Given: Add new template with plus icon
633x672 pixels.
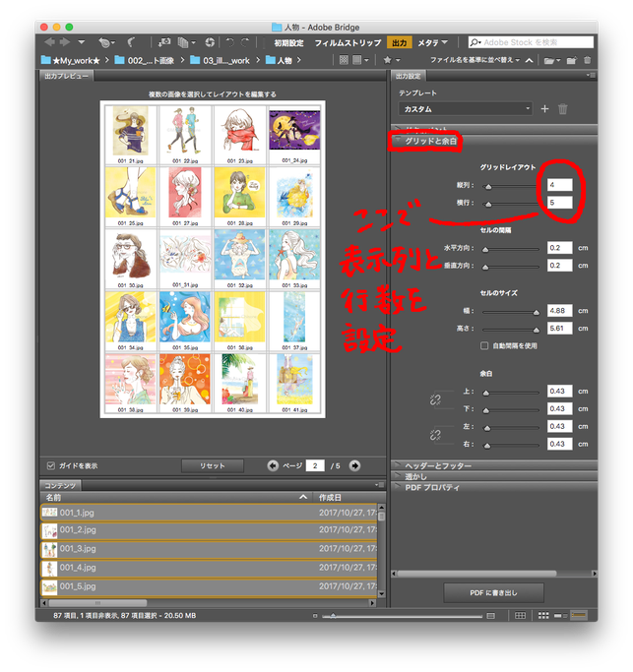Looking at the screenshot, I should (x=544, y=109).
